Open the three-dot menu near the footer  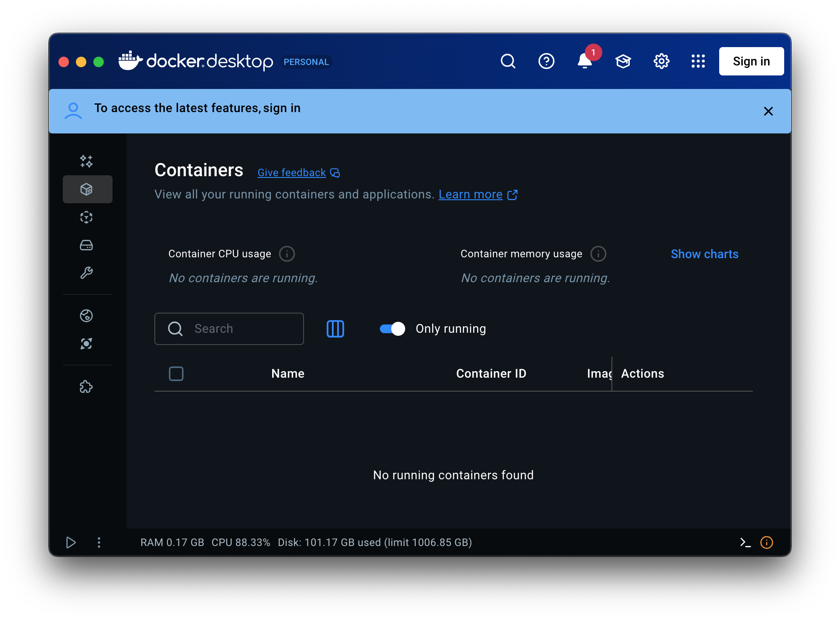[99, 543]
